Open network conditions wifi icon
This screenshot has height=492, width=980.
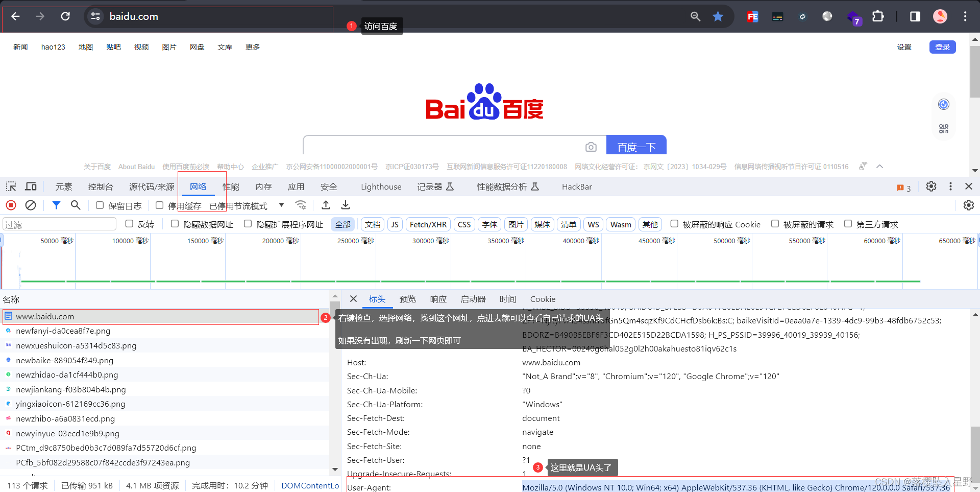tap(301, 205)
